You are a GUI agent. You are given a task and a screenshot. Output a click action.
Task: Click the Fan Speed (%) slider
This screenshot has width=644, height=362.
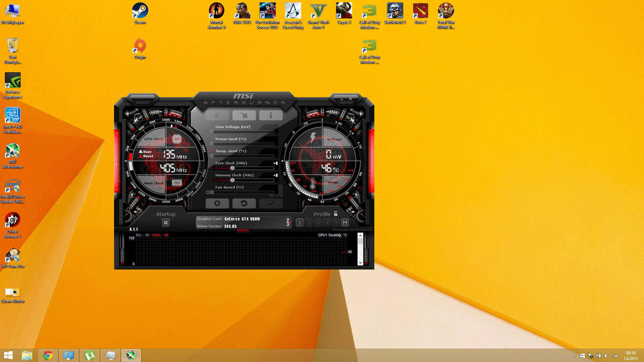point(243,192)
